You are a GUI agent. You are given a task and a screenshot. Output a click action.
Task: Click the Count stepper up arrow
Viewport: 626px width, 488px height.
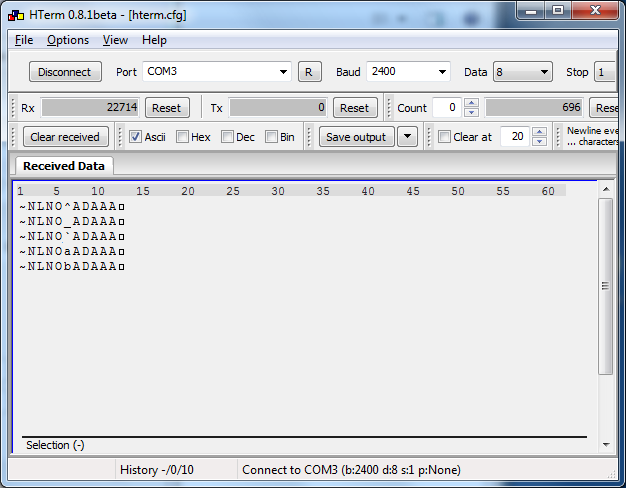click(472, 103)
